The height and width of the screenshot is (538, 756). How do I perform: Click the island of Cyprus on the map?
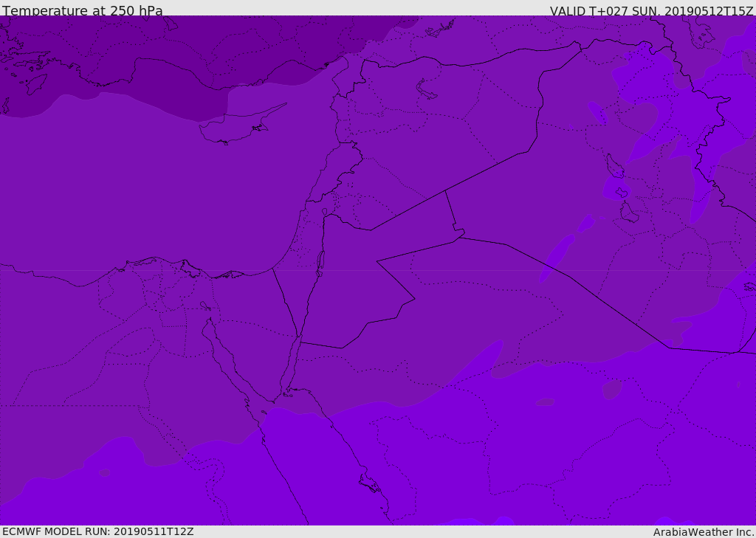point(238,125)
